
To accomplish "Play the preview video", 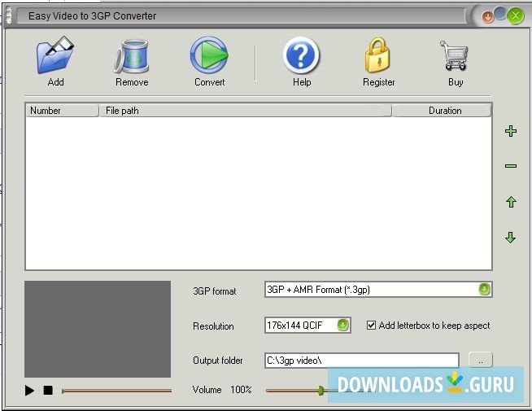I will [x=29, y=391].
